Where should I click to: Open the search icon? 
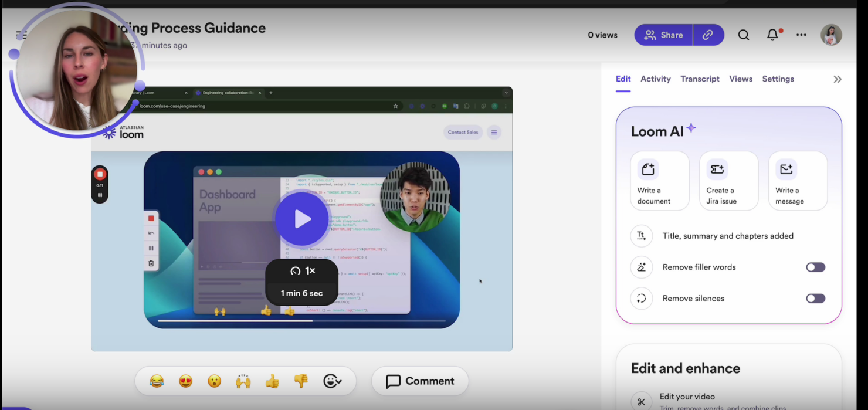click(x=743, y=35)
